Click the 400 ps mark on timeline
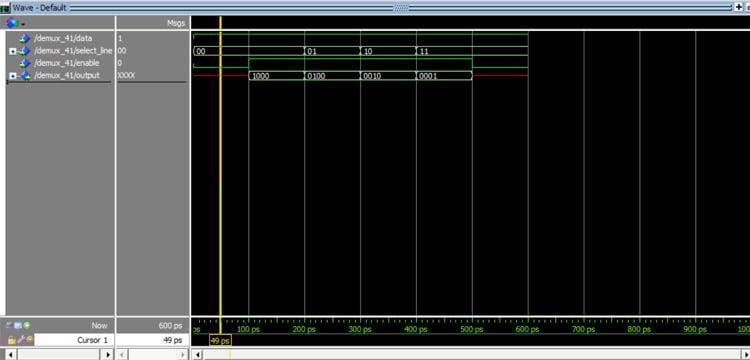This screenshot has width=750, height=360. click(x=416, y=329)
